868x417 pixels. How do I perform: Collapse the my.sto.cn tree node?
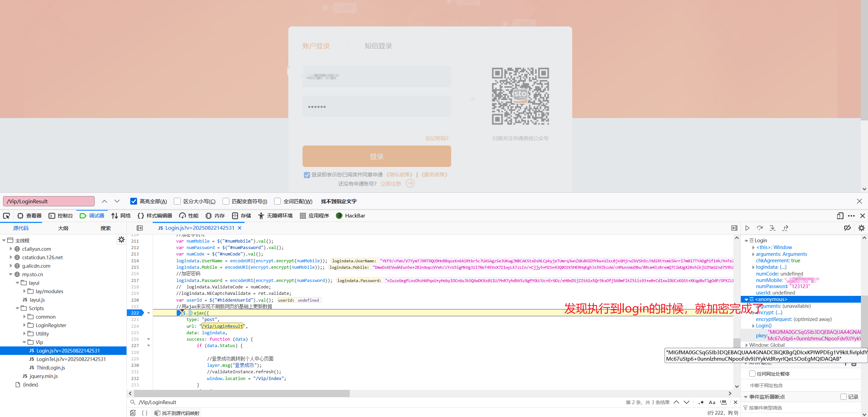(x=11, y=274)
